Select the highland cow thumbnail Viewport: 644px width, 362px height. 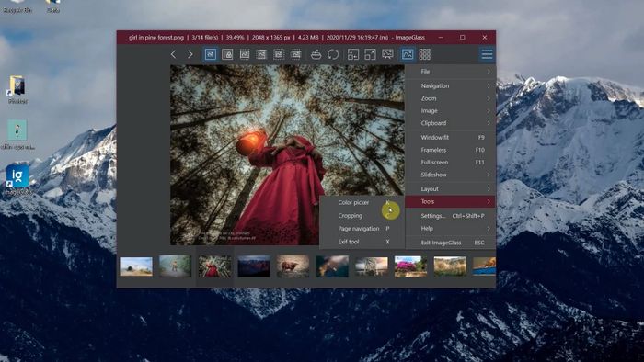[x=293, y=266]
